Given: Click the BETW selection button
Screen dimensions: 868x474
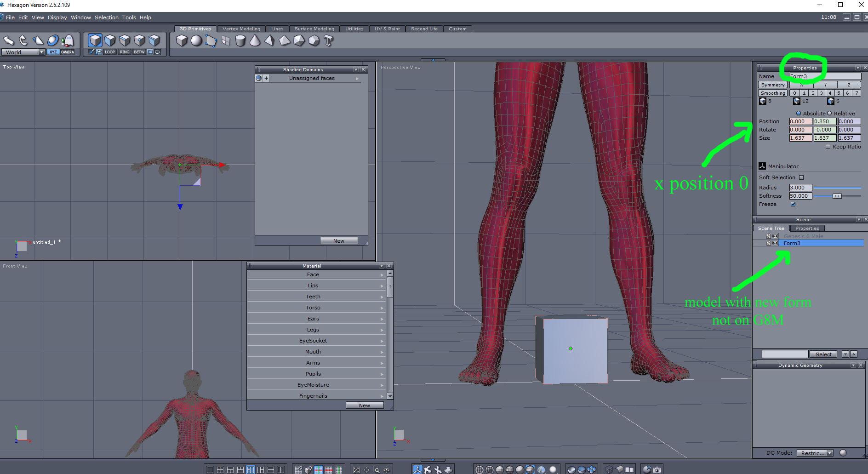Looking at the screenshot, I should pos(139,52).
